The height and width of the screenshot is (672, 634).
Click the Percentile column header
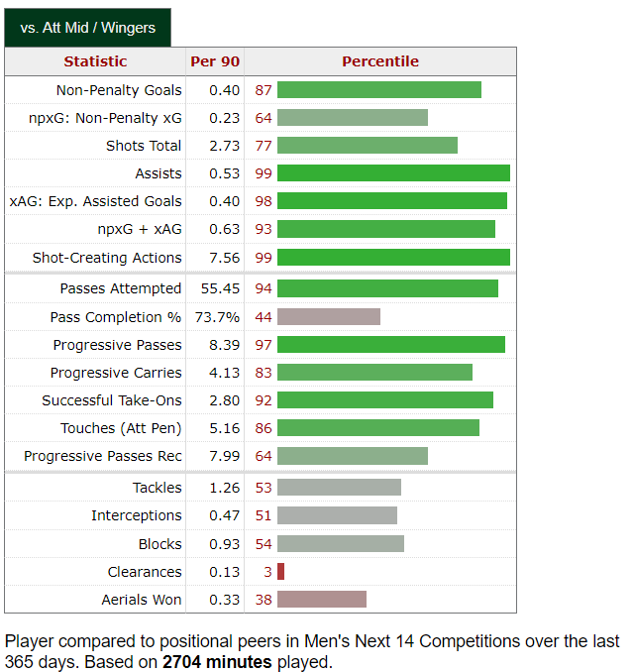[380, 61]
